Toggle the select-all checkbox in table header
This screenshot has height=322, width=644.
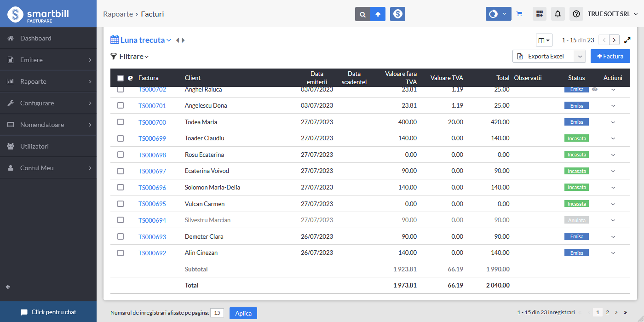click(121, 78)
